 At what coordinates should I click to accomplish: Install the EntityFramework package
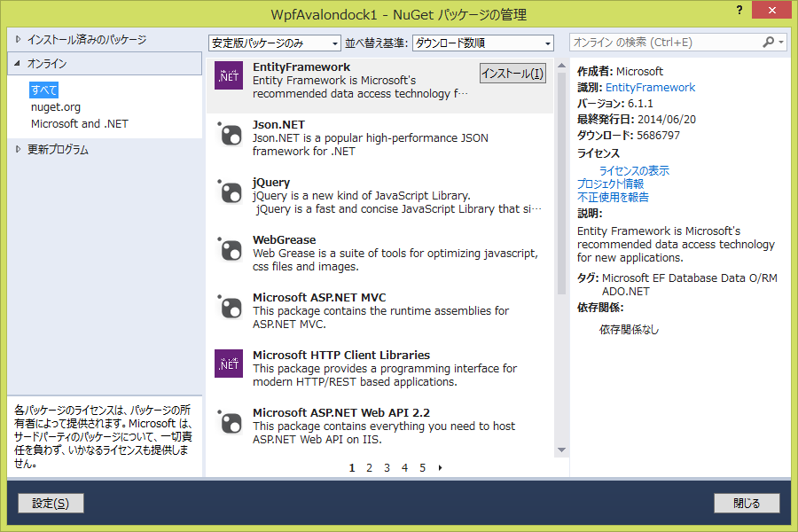point(512,74)
